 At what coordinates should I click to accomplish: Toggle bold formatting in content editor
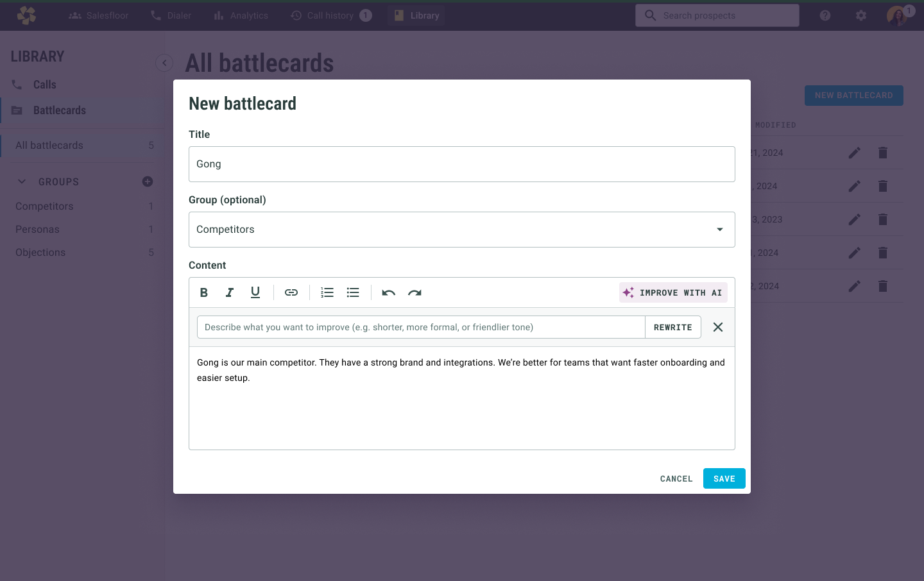click(204, 292)
